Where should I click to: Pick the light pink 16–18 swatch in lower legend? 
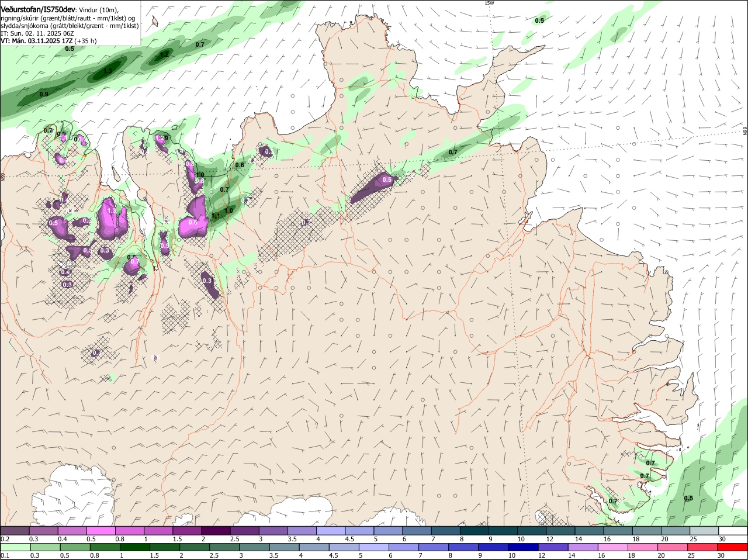click(614, 547)
